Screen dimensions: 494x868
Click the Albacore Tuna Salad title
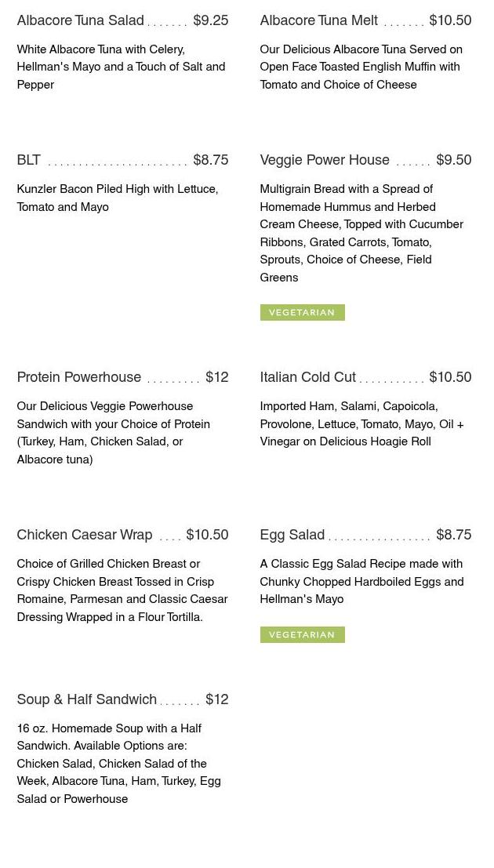tap(80, 20)
